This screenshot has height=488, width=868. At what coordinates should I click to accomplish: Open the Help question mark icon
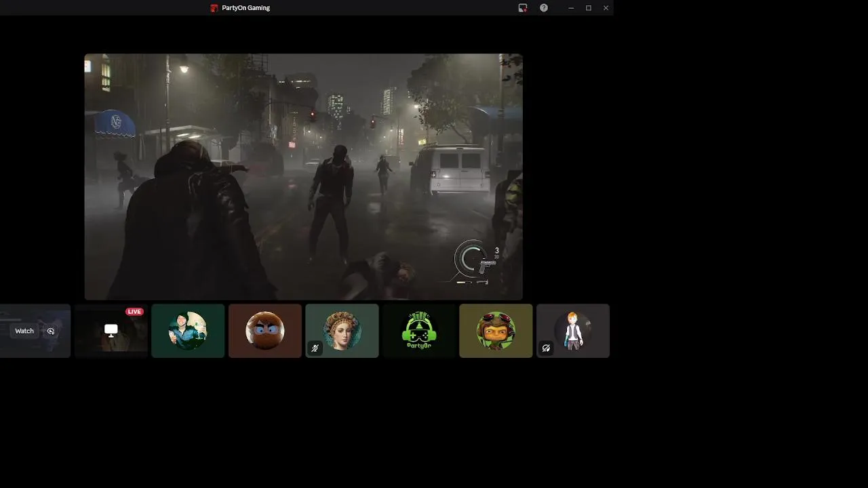(x=544, y=8)
